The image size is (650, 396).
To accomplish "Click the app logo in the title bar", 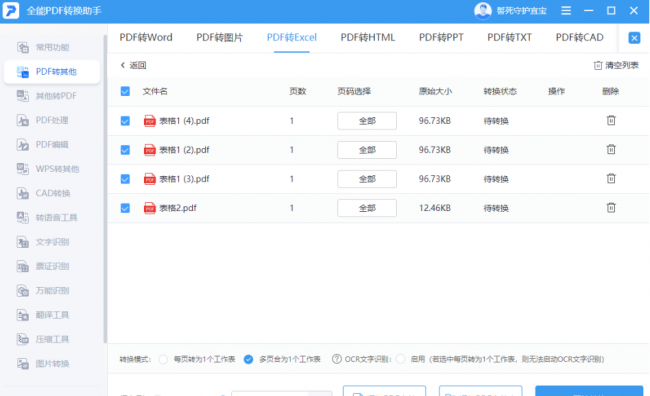I will pyautogui.click(x=11, y=11).
